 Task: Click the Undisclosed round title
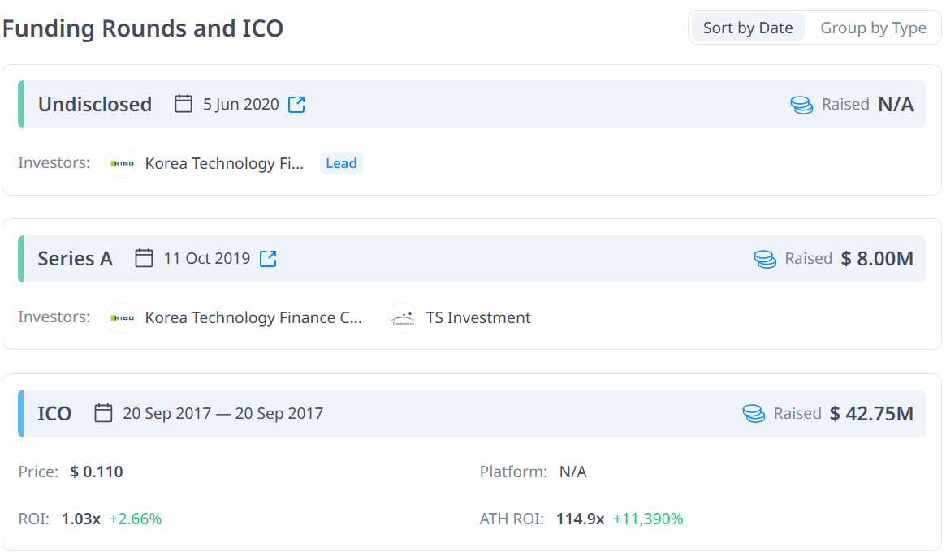(x=95, y=105)
